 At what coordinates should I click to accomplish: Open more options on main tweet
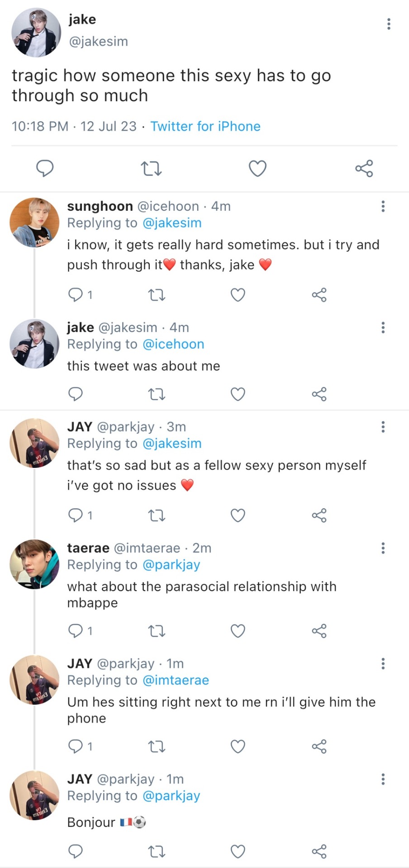coord(389,24)
